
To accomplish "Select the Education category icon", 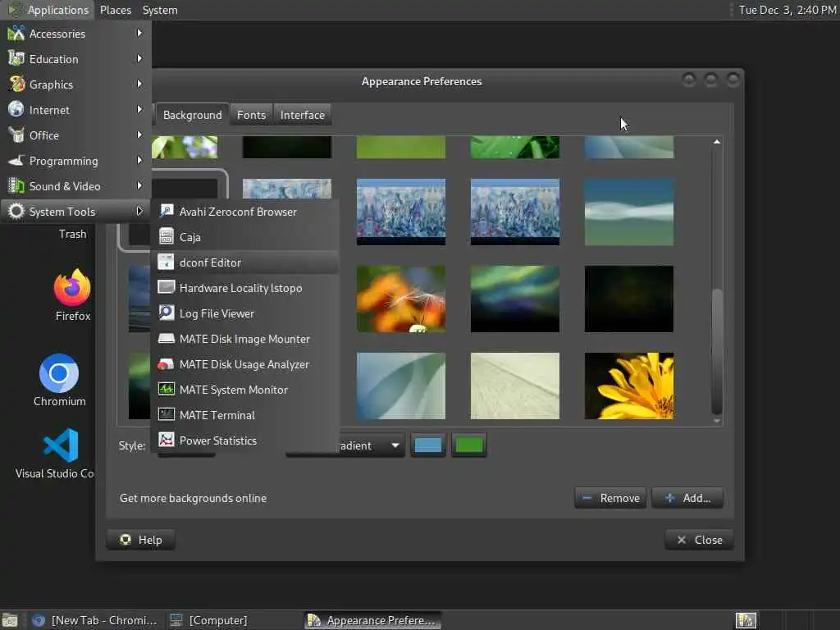I will (x=16, y=59).
